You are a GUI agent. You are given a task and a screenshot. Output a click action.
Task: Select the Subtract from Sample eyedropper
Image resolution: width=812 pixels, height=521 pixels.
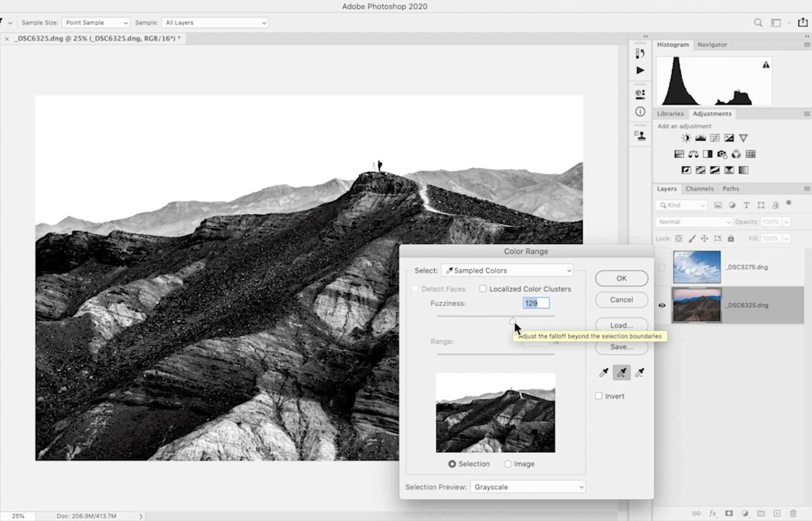pyautogui.click(x=639, y=373)
